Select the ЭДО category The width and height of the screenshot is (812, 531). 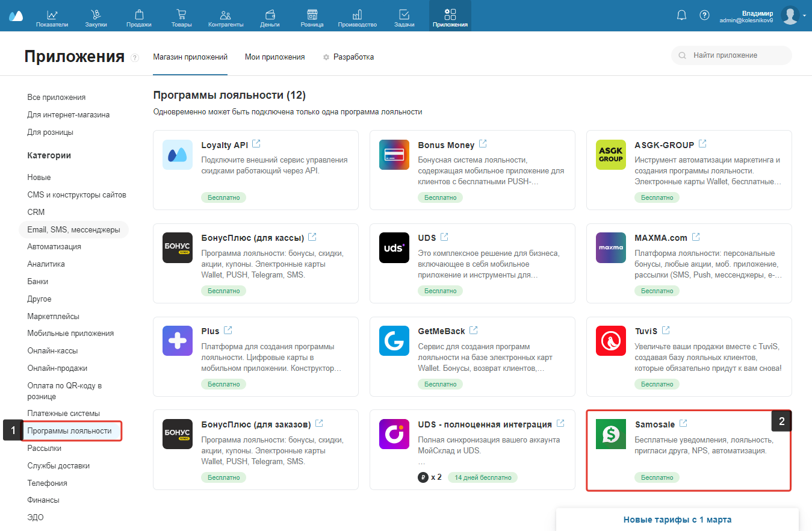pyautogui.click(x=36, y=517)
